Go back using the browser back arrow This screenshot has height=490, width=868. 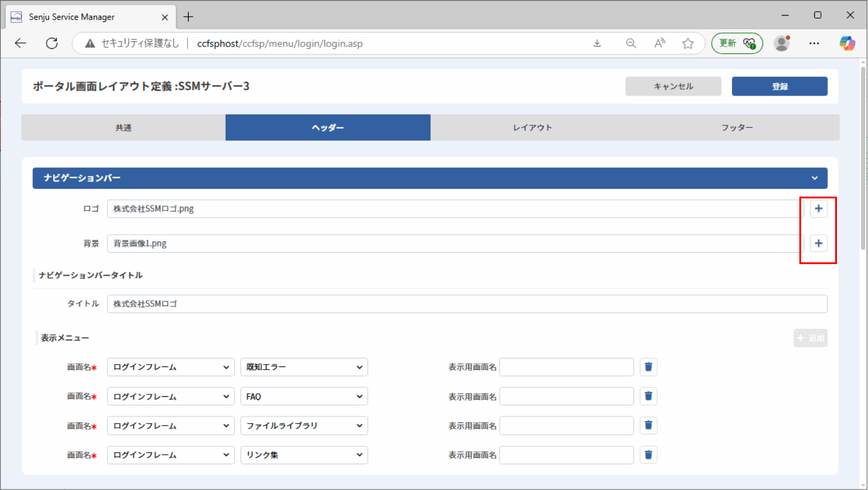click(x=21, y=43)
